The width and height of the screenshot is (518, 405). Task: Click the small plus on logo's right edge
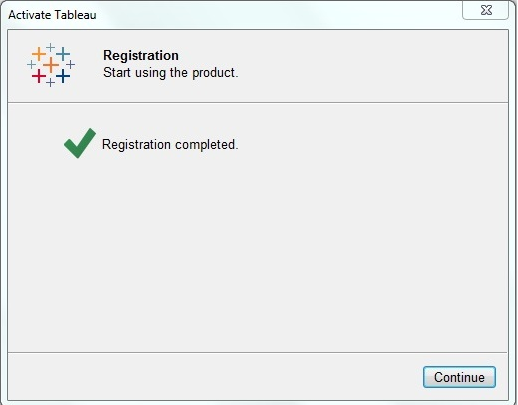pyautogui.click(x=70, y=64)
